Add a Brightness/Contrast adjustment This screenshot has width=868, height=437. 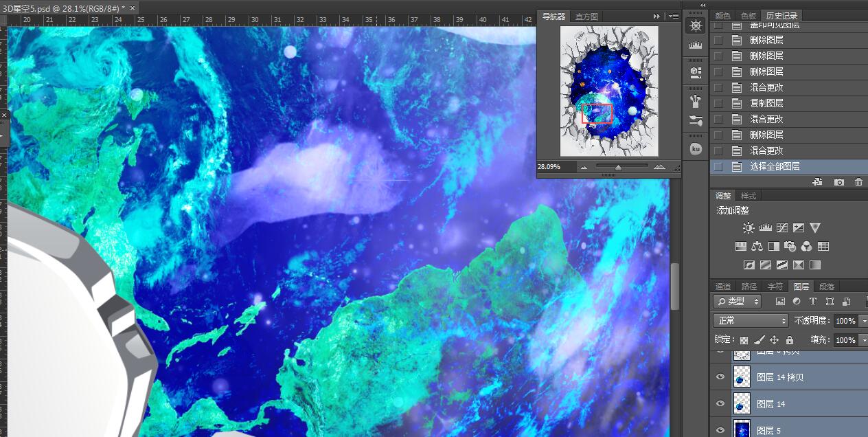(x=749, y=227)
